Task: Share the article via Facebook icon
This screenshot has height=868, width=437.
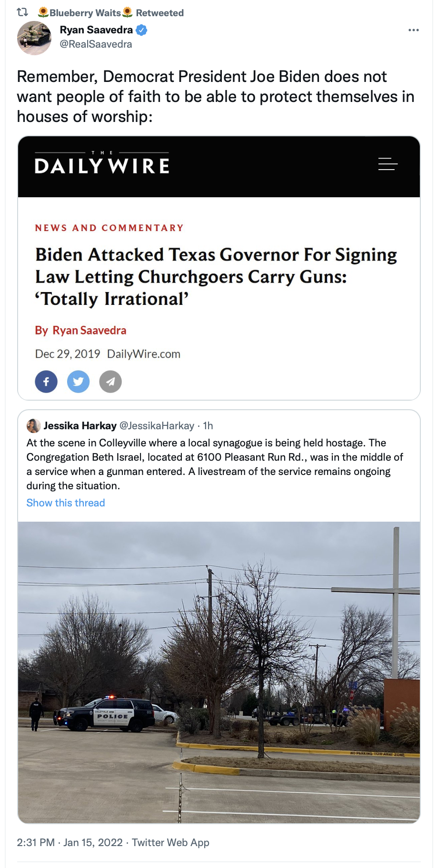Action: coord(46,382)
